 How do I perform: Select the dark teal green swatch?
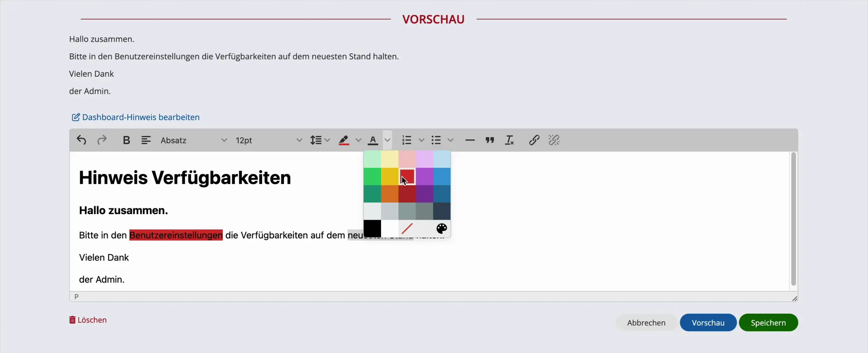tap(372, 194)
